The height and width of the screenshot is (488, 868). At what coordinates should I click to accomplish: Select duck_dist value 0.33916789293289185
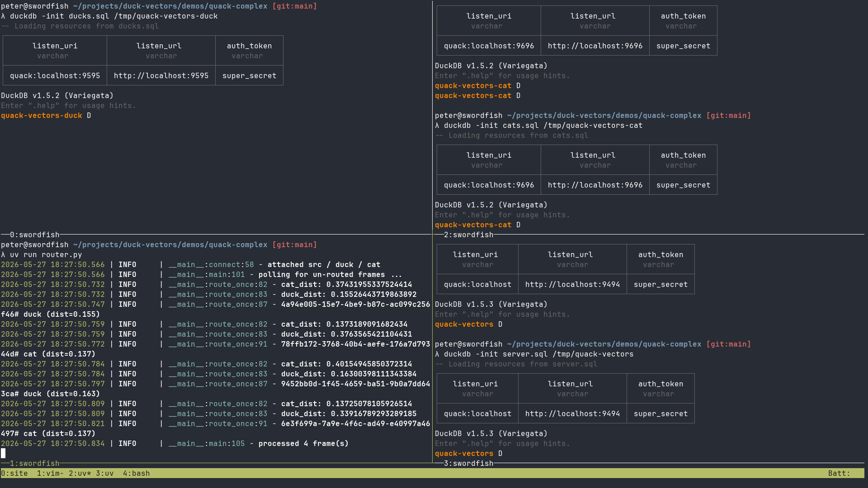pyautogui.click(x=374, y=413)
